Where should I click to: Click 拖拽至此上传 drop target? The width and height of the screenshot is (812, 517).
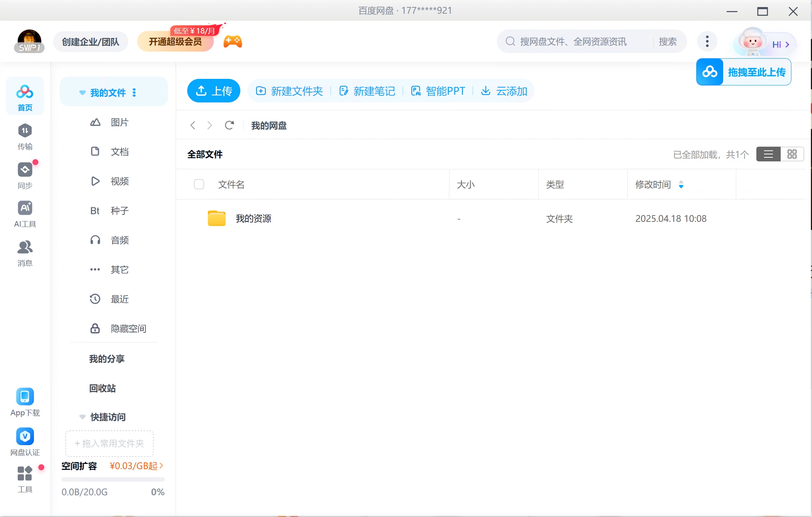(x=744, y=72)
